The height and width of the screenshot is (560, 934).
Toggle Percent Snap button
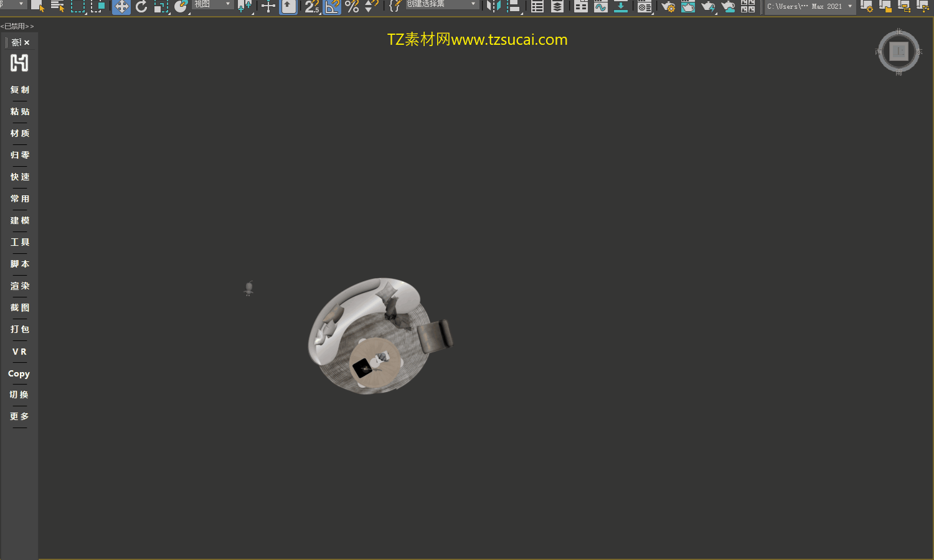pyautogui.click(x=352, y=6)
